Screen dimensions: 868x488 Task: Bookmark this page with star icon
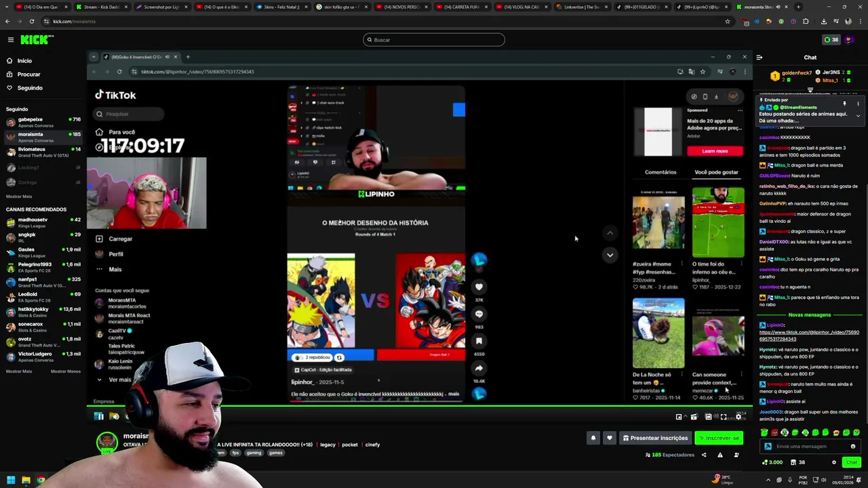point(728,21)
